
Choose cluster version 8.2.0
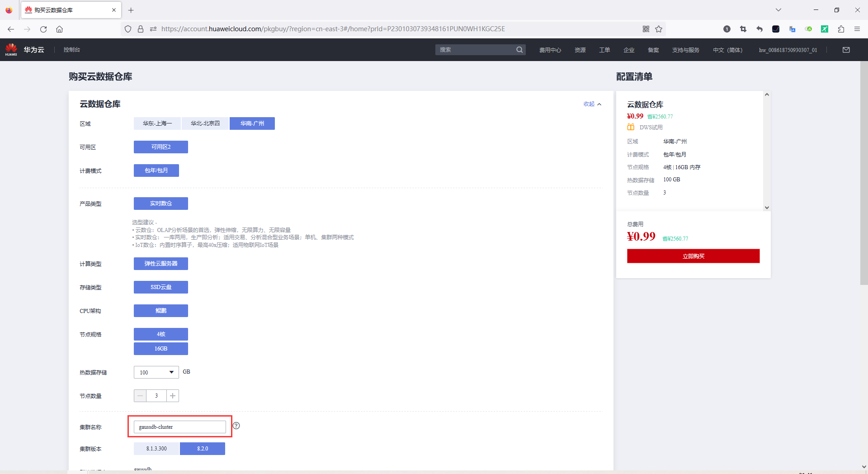(203, 449)
